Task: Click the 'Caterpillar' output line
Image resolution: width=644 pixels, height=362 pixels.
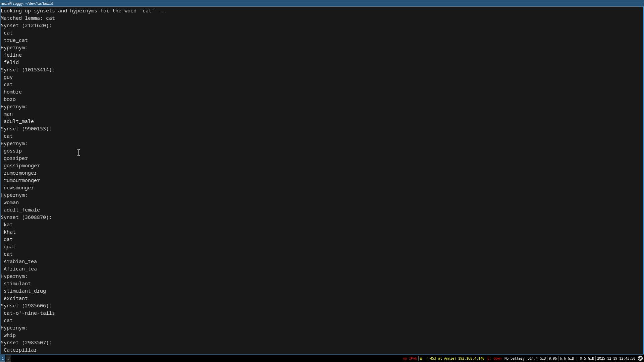Action: point(20,350)
